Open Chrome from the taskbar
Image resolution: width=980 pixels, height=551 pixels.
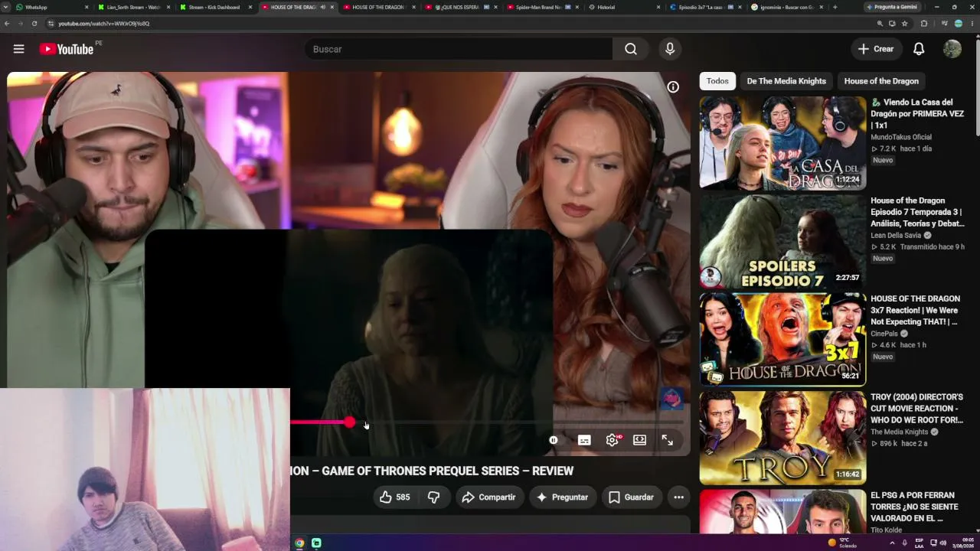tap(299, 543)
